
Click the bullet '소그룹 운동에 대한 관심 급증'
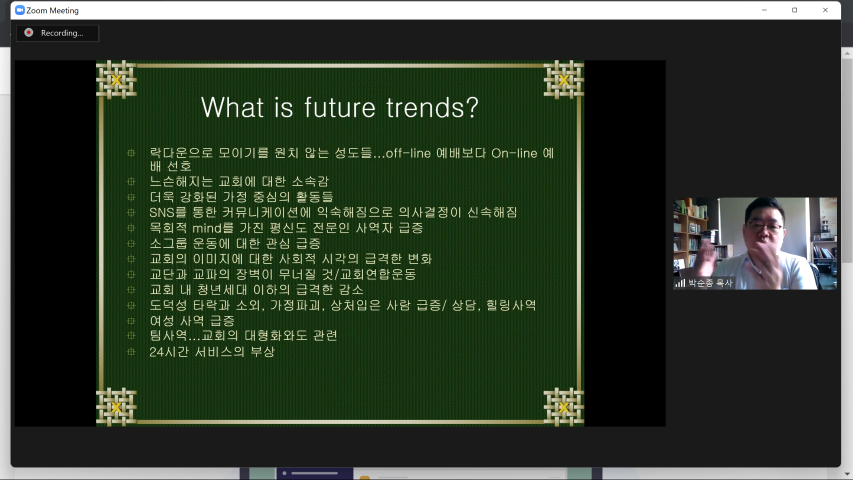pyautogui.click(x=235, y=243)
